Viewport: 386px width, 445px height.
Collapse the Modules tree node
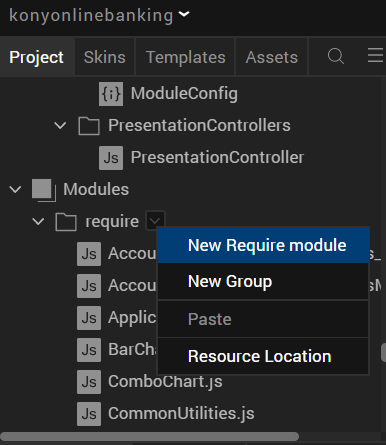tap(15, 190)
